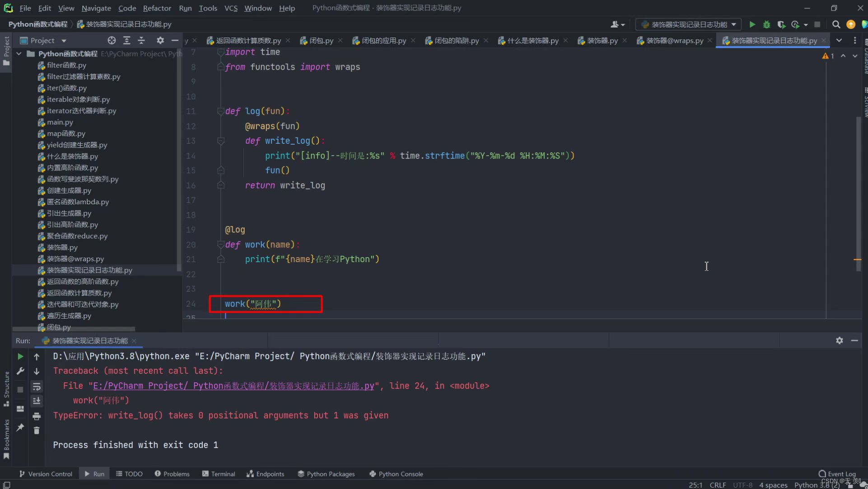Open Run panel settings gear
This screenshot has height=489, width=868.
pyautogui.click(x=839, y=340)
